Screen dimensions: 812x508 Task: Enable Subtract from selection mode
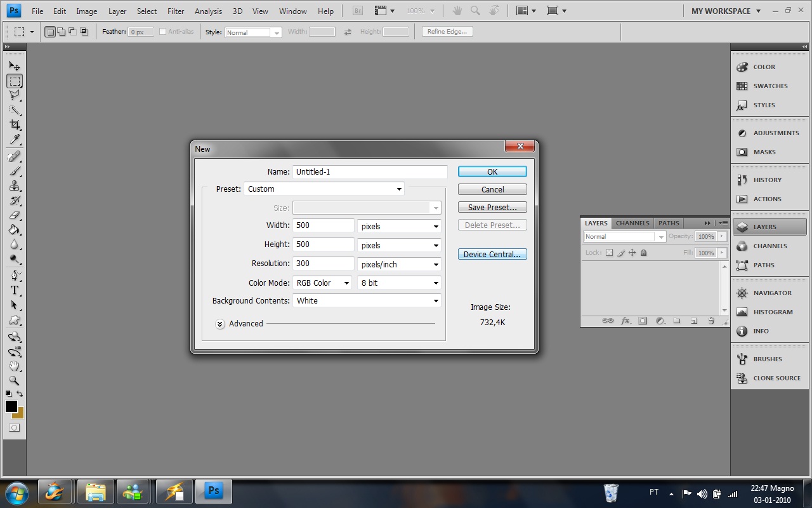tap(72, 32)
